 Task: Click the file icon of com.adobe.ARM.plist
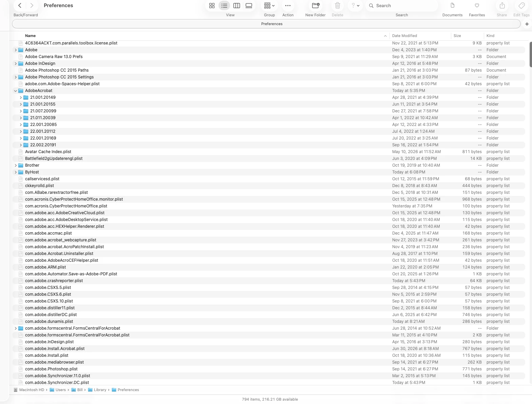(x=21, y=267)
